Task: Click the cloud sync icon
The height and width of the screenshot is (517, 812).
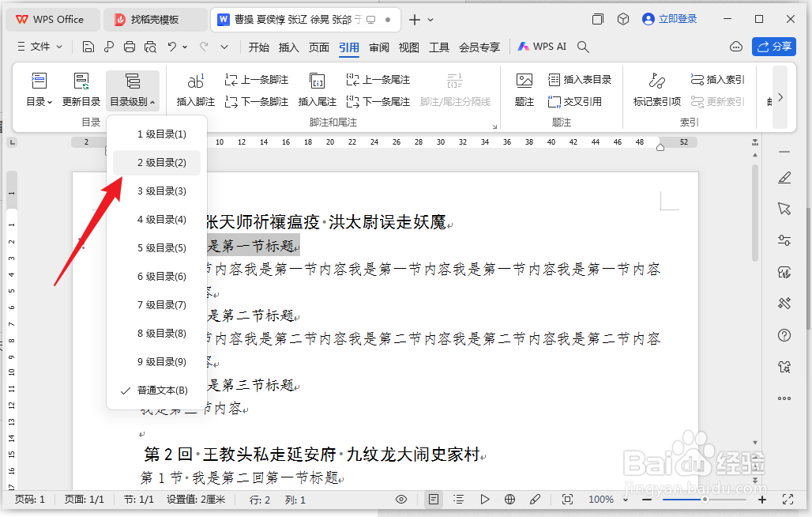Action: 736,47
